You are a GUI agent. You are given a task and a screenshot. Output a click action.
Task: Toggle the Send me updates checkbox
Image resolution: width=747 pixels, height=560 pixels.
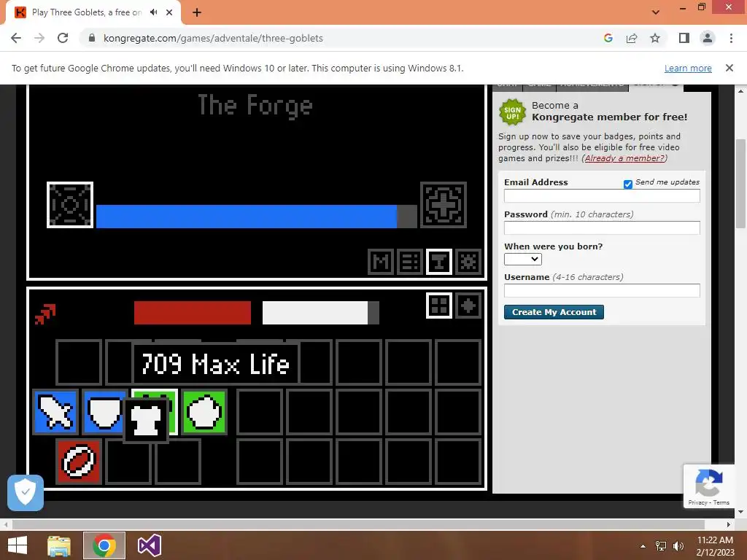tap(628, 184)
